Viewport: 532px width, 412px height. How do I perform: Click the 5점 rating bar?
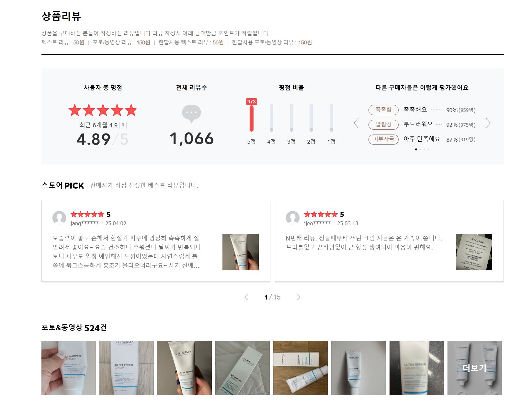(252, 118)
